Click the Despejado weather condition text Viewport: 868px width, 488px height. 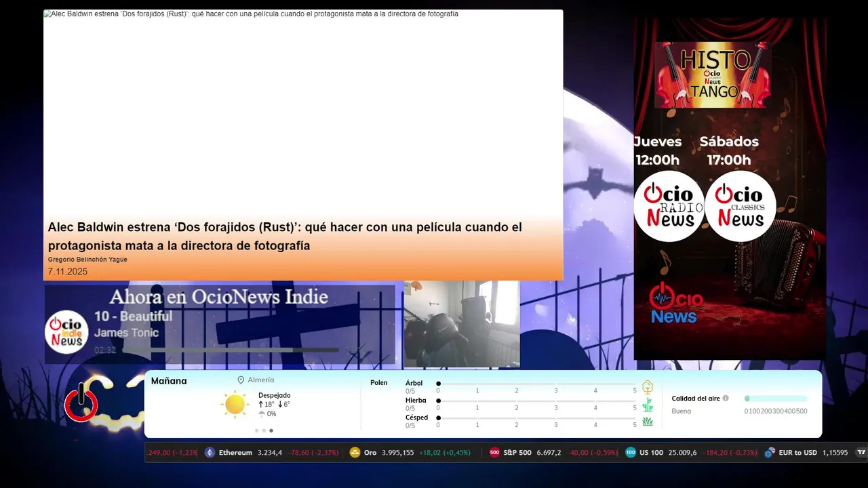point(274,395)
